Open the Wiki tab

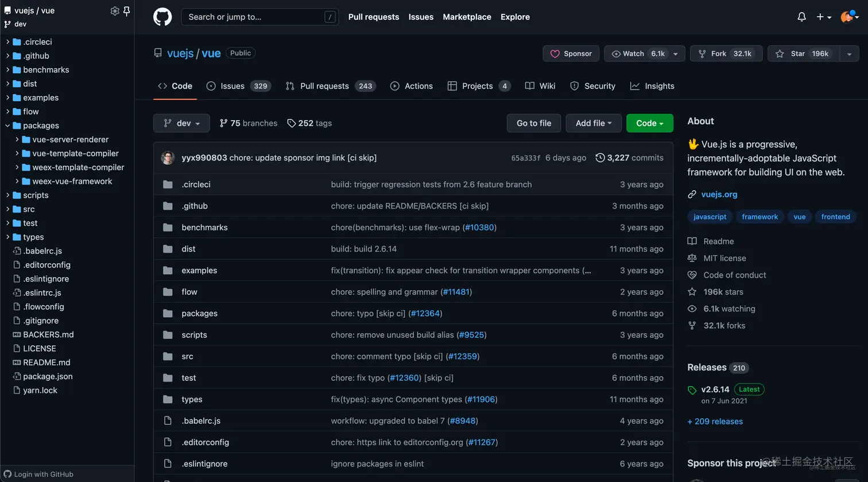[x=540, y=86]
